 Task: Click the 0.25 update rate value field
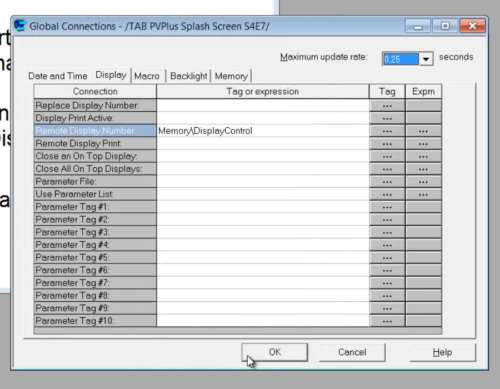[x=401, y=59]
